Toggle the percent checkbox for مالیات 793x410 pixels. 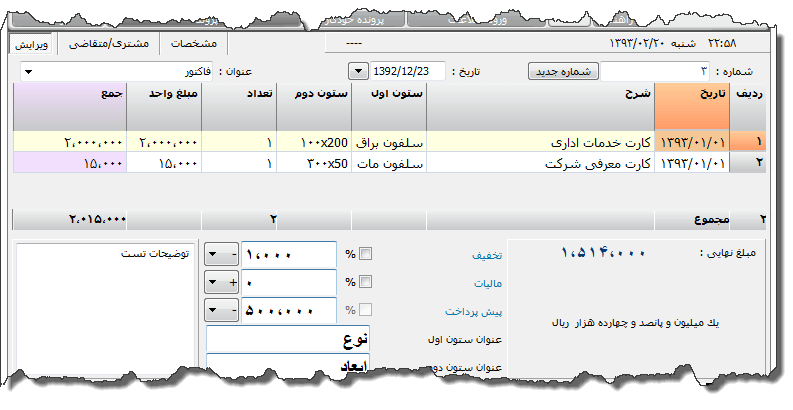(x=365, y=282)
